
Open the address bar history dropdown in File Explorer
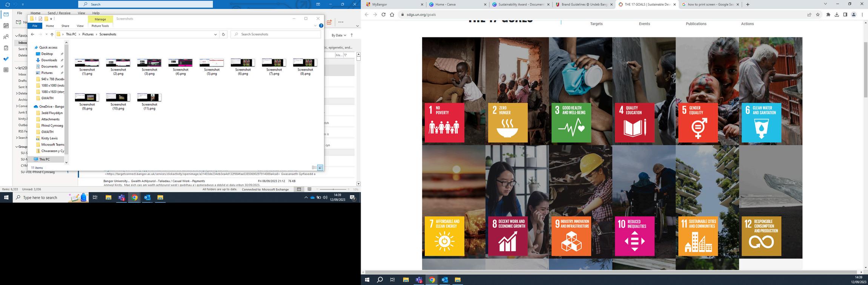(215, 34)
